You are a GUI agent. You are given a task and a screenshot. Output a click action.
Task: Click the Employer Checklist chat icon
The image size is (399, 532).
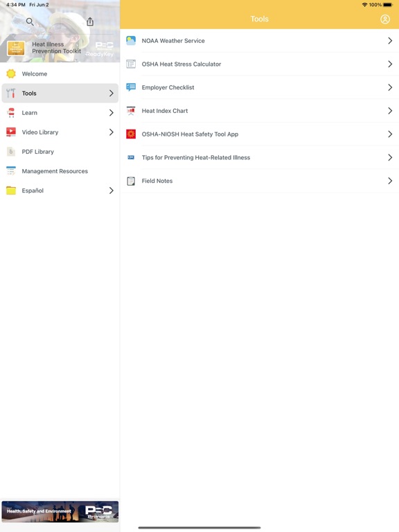131,87
